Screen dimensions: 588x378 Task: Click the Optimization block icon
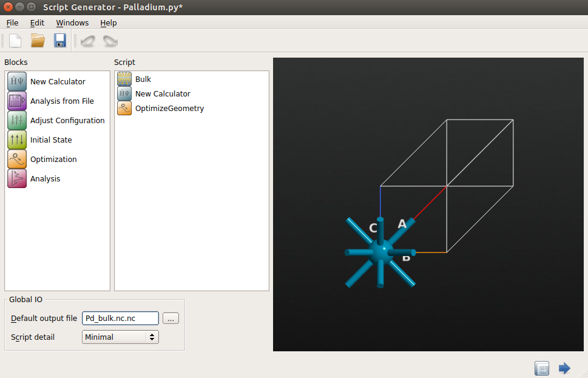(17, 159)
